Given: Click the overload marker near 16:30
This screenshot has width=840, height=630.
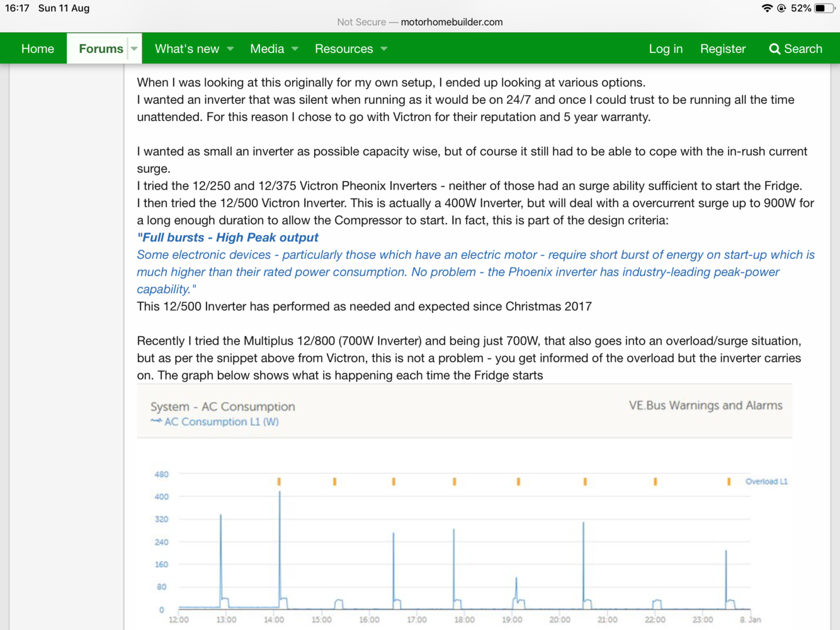Looking at the screenshot, I should tap(394, 481).
